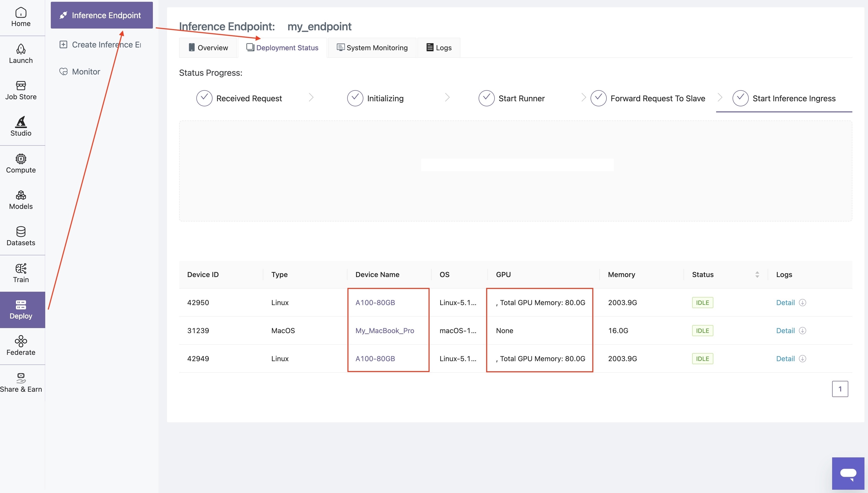This screenshot has height=493, width=868.
Task: Open the Train section
Action: pos(21,273)
